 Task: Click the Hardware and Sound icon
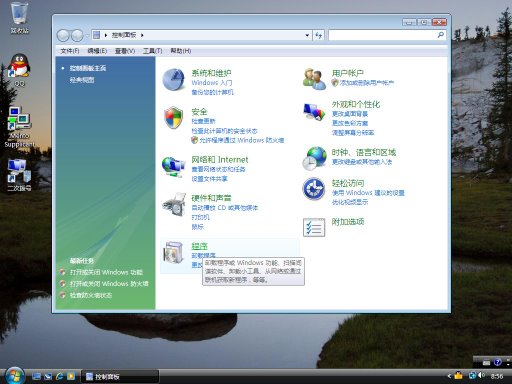174,204
